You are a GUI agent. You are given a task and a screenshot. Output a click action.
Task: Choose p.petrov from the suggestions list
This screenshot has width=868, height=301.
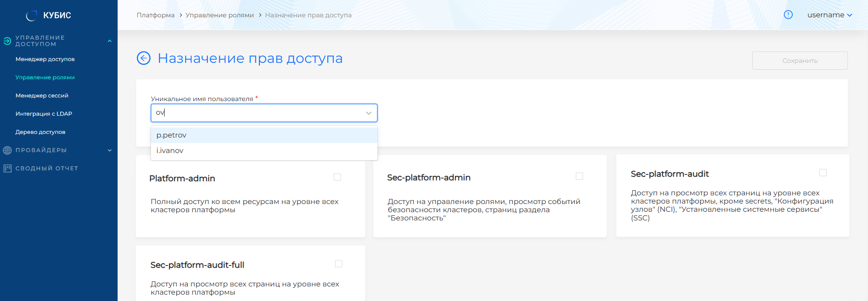[172, 135]
